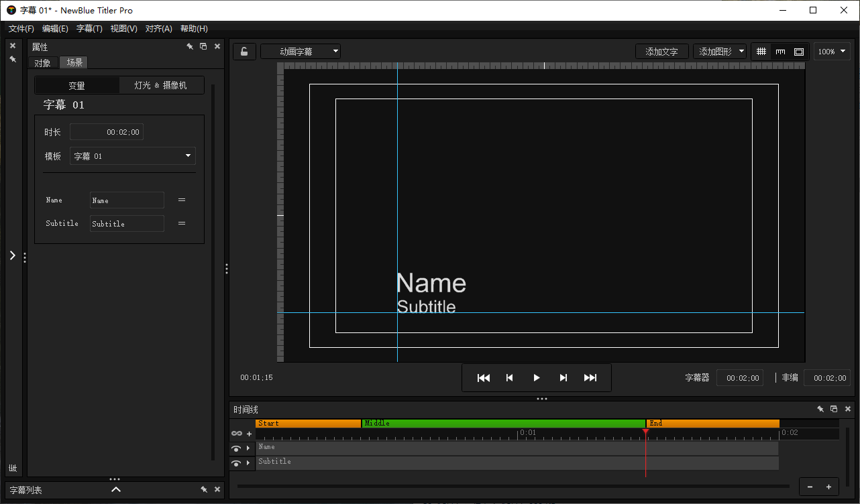This screenshot has width=860, height=504.
Task: Click the 时长 duration input field
Action: (107, 132)
